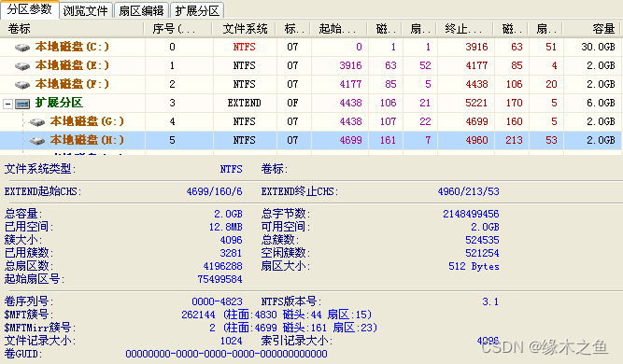Click the disk icon of 本地磁盘 (E:)
623x364 pixels.
(x=22, y=66)
